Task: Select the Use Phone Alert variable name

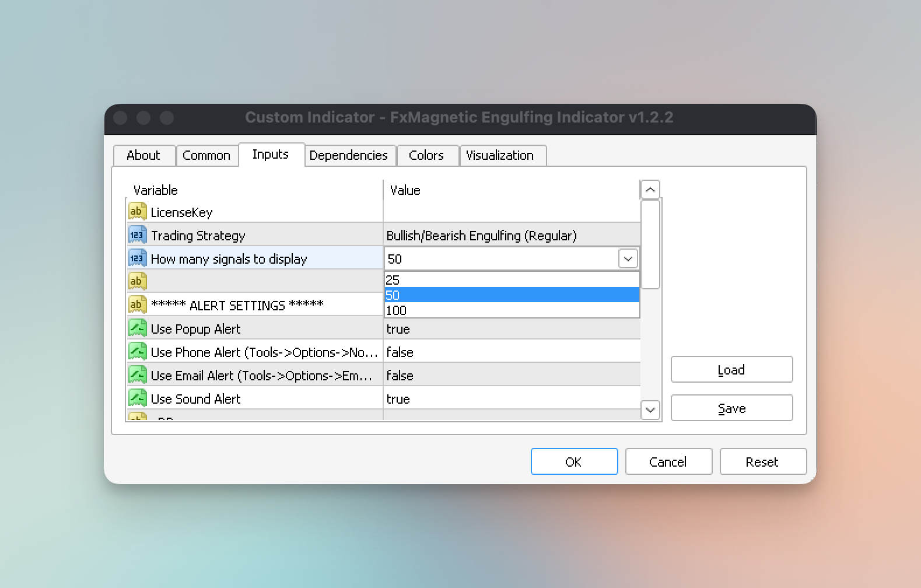Action: coord(264,352)
